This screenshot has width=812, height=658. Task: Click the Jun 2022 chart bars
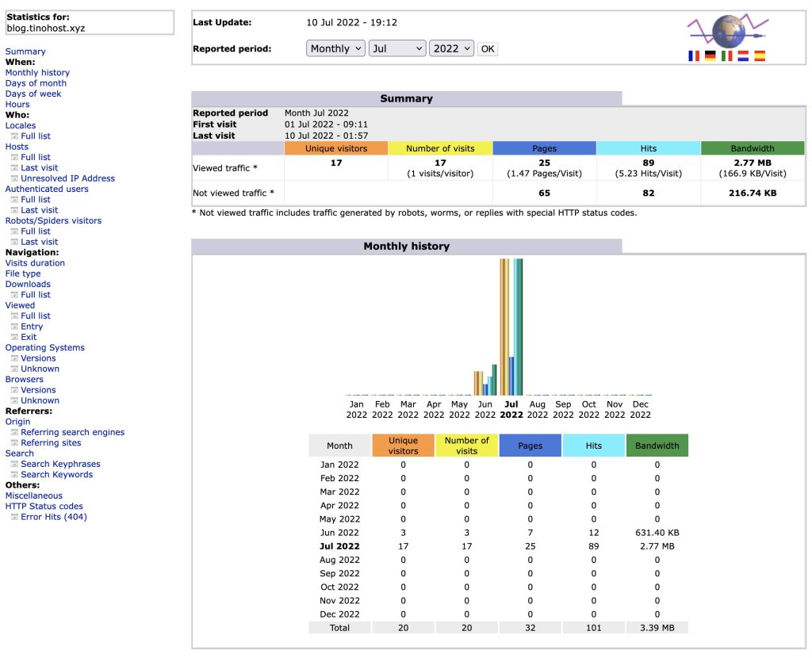(x=485, y=380)
